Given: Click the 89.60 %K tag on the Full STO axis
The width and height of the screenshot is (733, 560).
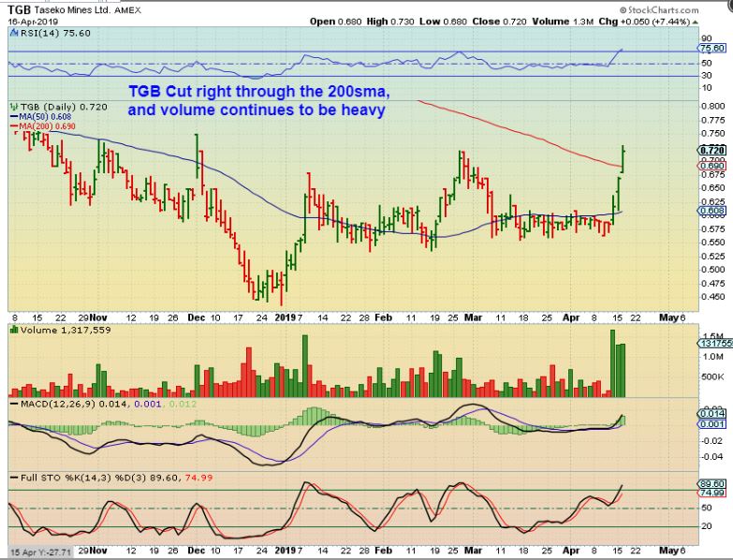Looking at the screenshot, I should (712, 484).
